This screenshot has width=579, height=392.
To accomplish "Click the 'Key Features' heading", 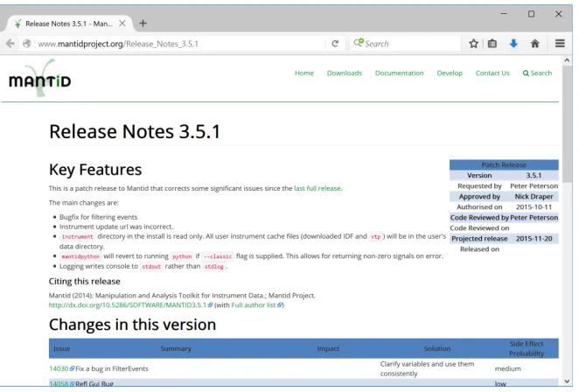I will (x=95, y=170).
